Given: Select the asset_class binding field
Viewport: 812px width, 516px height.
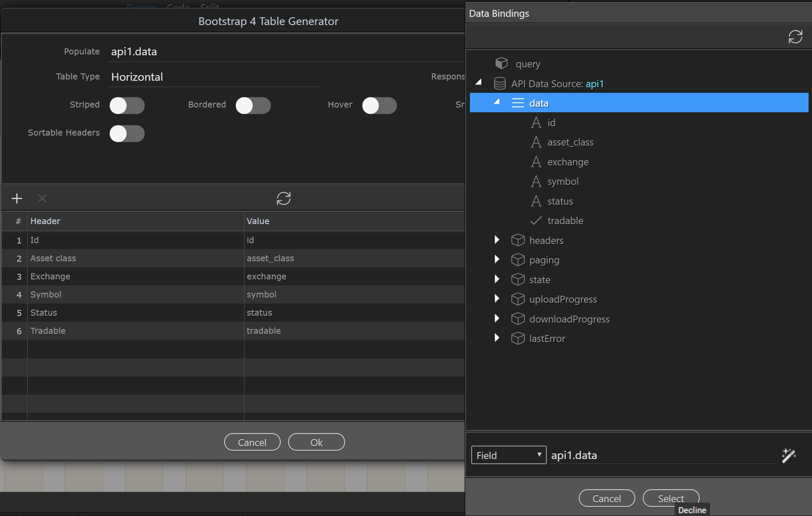Looking at the screenshot, I should pyautogui.click(x=570, y=142).
